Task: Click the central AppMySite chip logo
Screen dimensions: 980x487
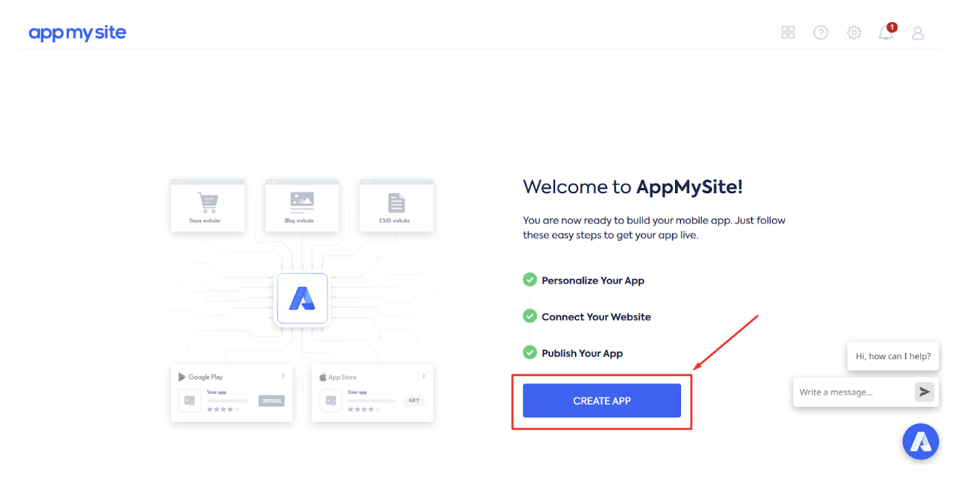Action: pyautogui.click(x=302, y=298)
